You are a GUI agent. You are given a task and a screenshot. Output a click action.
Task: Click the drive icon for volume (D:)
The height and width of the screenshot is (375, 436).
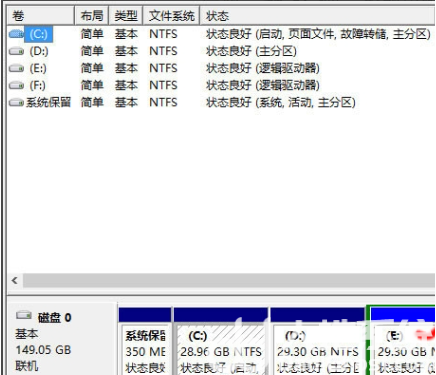[x=16, y=51]
